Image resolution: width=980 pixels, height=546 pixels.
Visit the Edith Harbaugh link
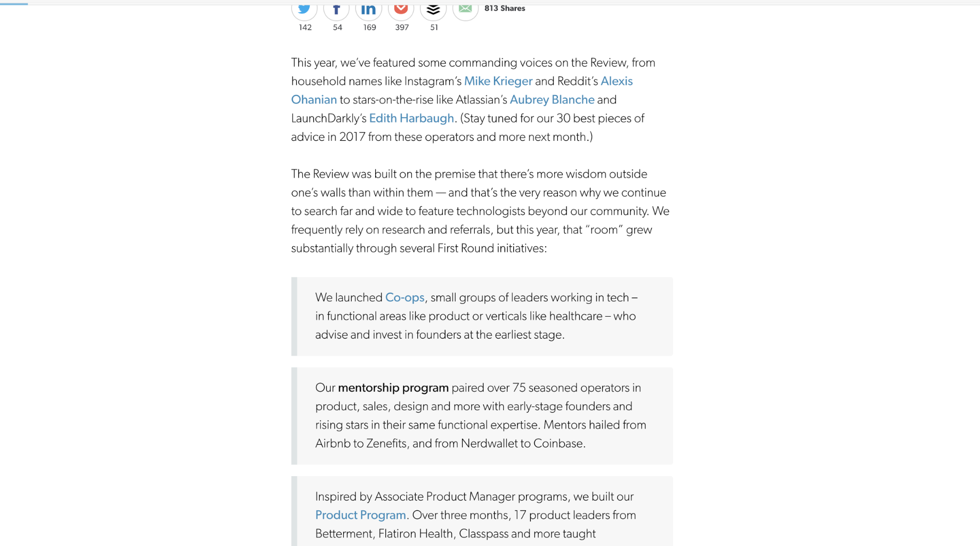[x=411, y=118]
